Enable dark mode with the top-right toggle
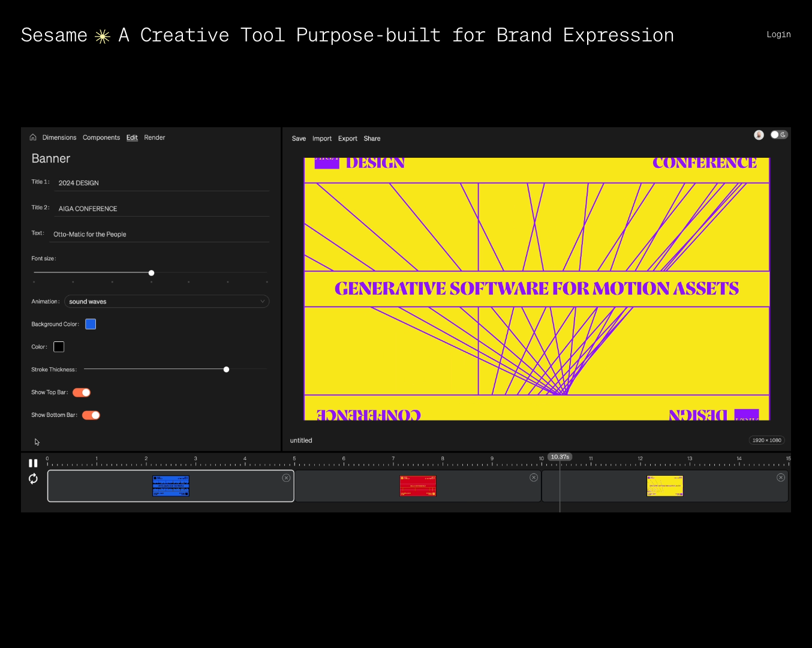The height and width of the screenshot is (648, 812). (778, 135)
